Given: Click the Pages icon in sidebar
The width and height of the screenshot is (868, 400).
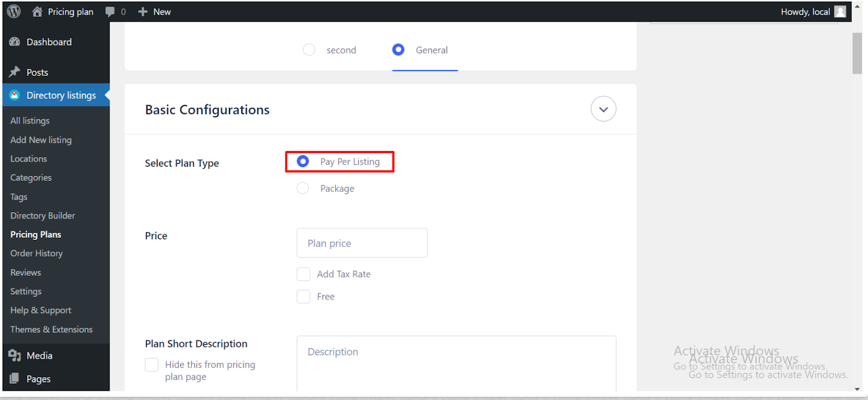Looking at the screenshot, I should point(15,379).
